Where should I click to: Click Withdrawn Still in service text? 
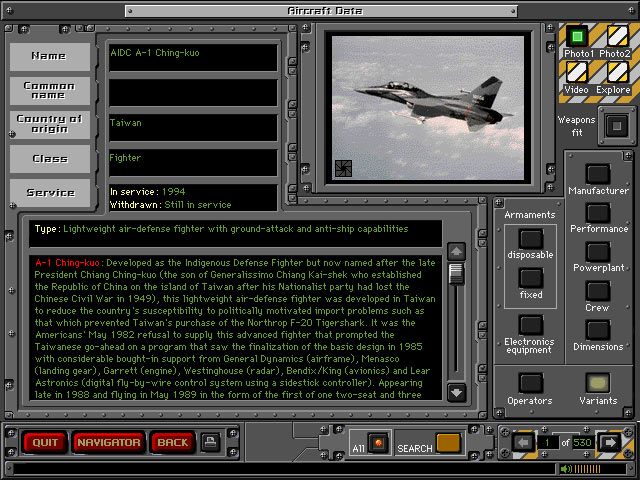click(x=171, y=204)
